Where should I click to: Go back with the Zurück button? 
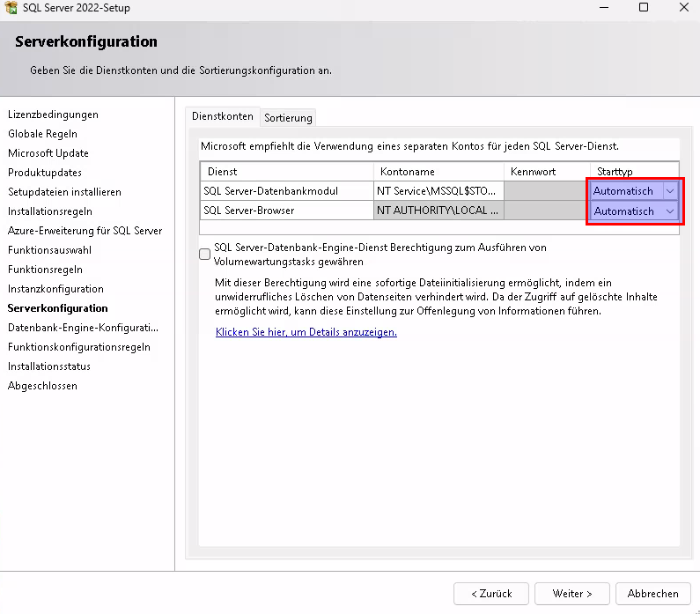(491, 594)
